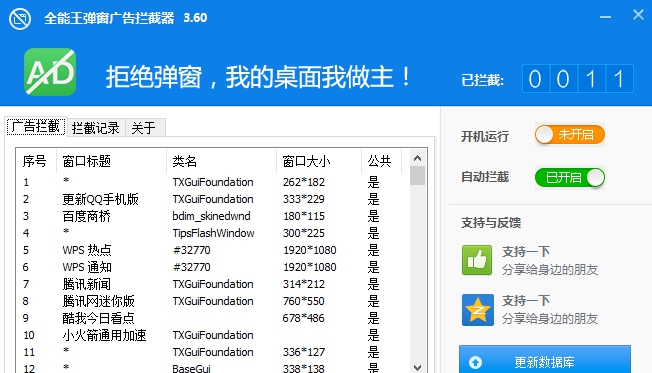Screen dimensions: 652x373
Task: Click the Qzone star share icon
Action: coord(477,310)
